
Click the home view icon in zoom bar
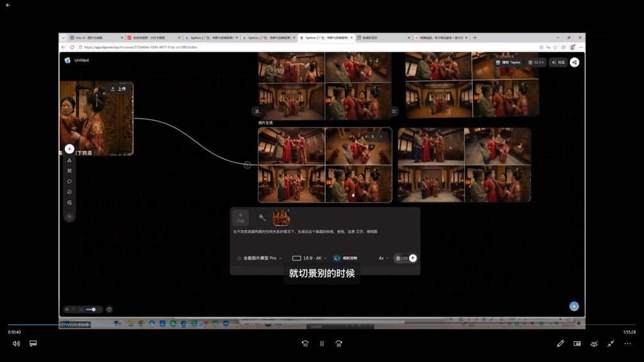[67, 309]
